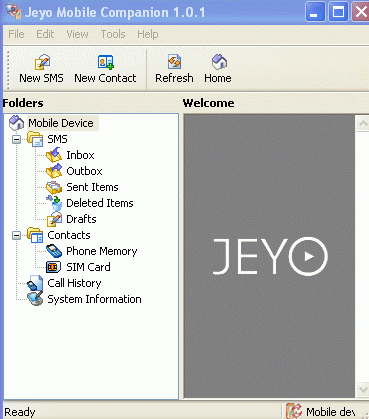Click the New SMS toolbar icon

tap(42, 62)
